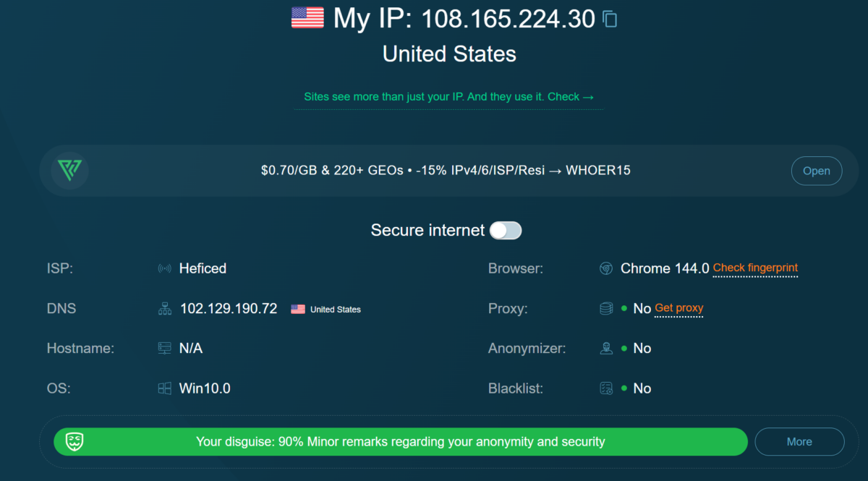Click the 90% green disguise progress bar
Image resolution: width=868 pixels, height=481 pixels.
point(400,441)
